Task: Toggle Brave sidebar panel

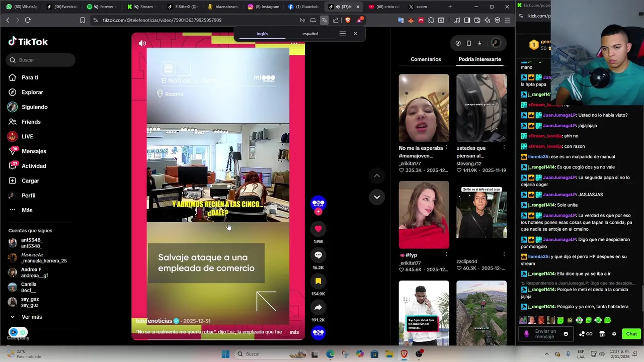Action: 467,20
